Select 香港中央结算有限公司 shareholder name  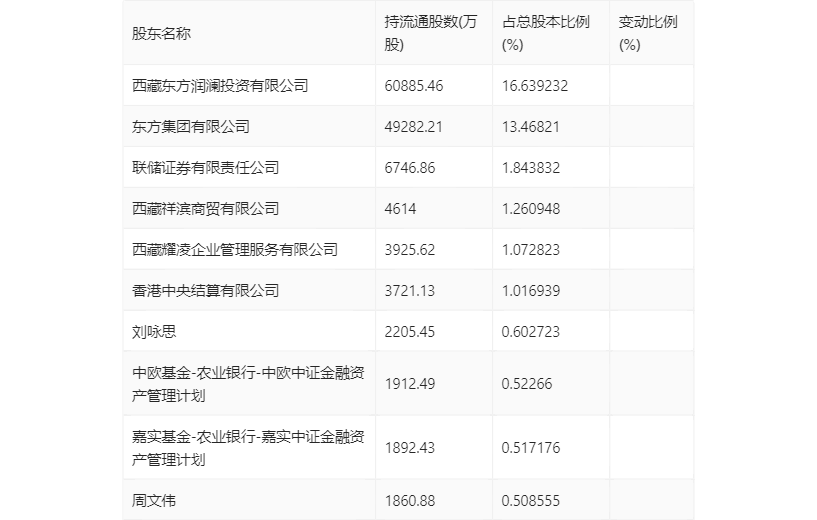(x=205, y=291)
